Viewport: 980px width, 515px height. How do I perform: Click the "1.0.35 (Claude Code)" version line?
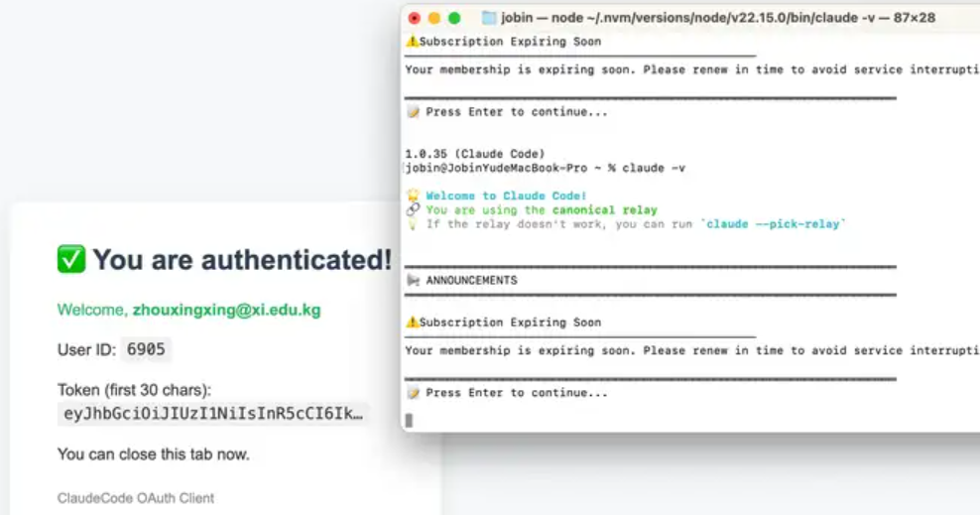(475, 154)
